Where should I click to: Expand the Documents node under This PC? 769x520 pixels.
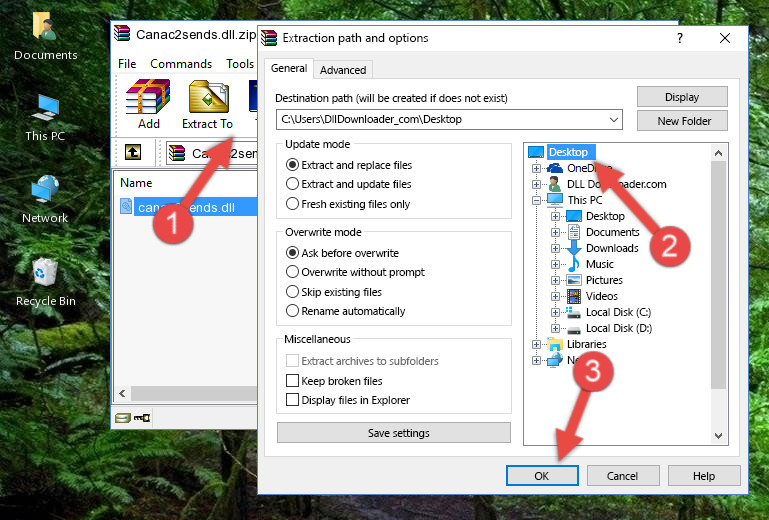point(555,233)
